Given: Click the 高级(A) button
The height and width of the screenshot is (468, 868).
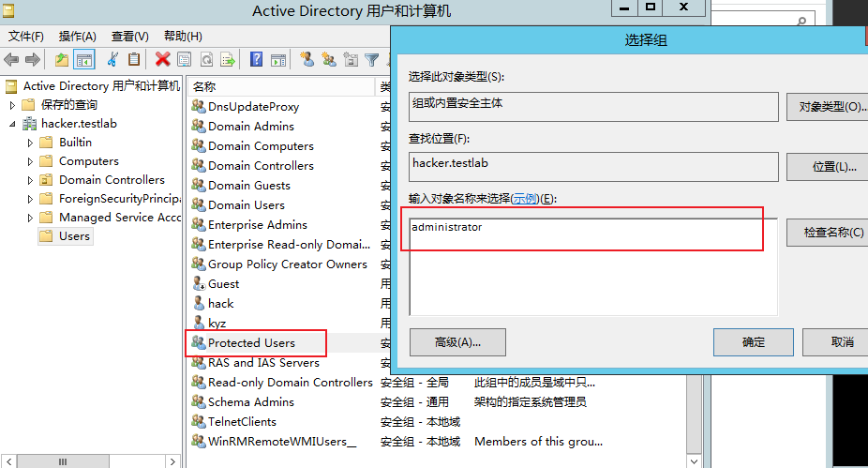Looking at the screenshot, I should tap(457, 342).
